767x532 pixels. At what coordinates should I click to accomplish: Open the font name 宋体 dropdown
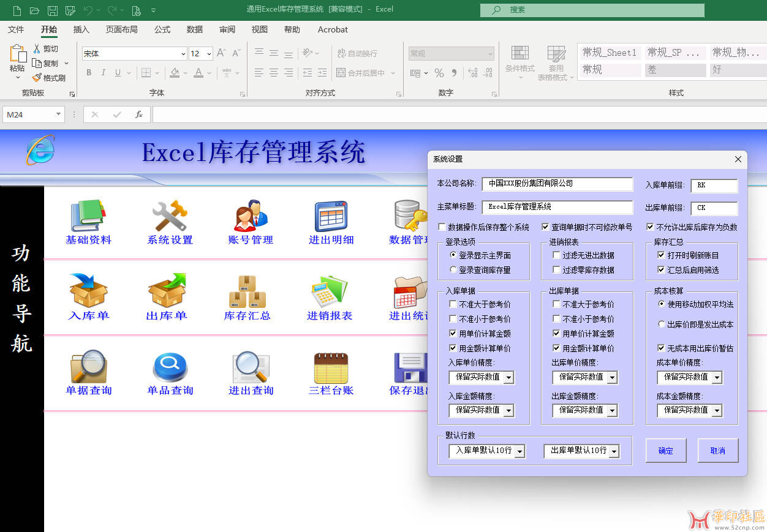pyautogui.click(x=183, y=54)
